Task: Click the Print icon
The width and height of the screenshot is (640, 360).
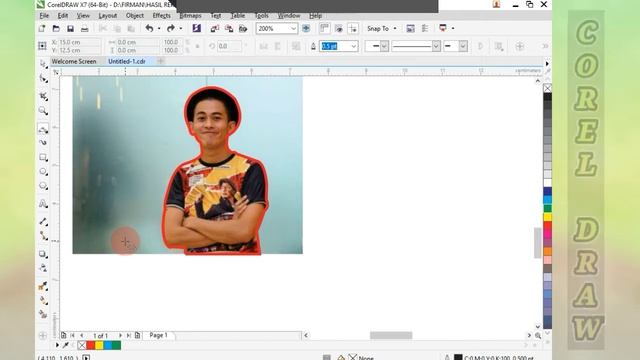Action: tap(84, 29)
